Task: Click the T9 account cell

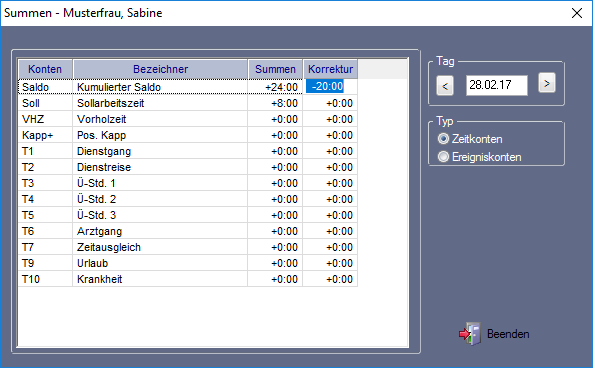Action: tap(45, 263)
